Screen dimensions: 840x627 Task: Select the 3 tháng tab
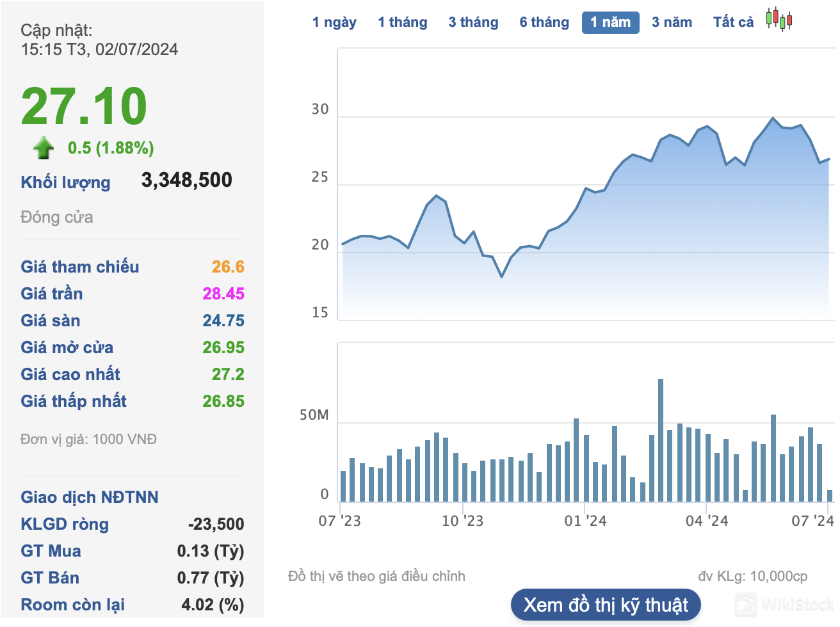click(473, 22)
